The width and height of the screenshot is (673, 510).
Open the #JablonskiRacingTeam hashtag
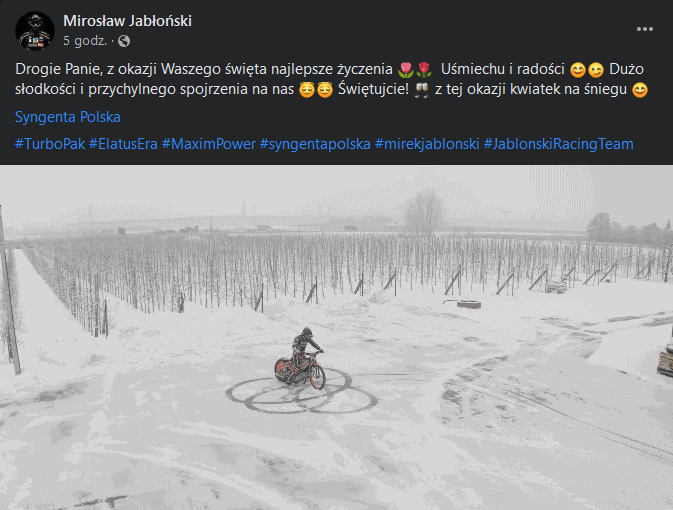point(558,144)
